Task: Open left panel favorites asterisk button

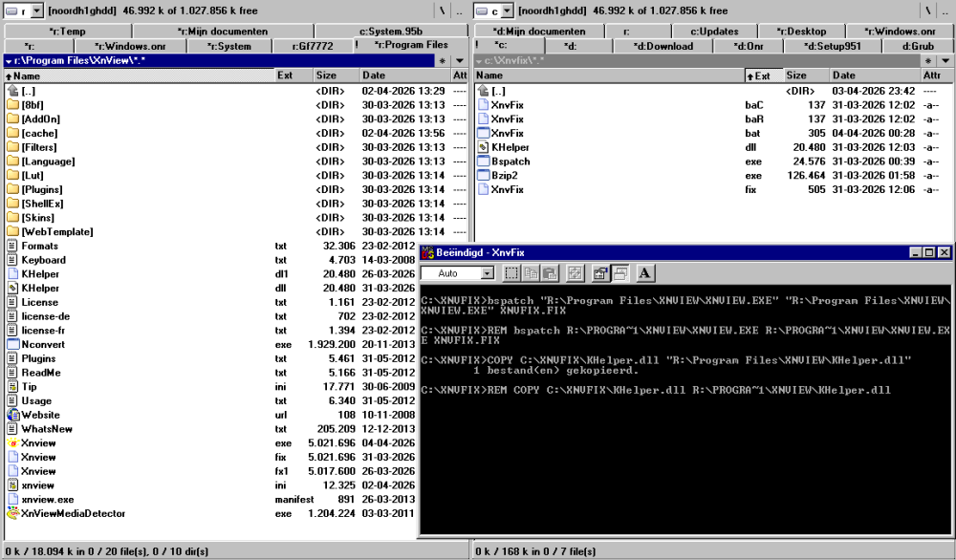Action: tap(443, 61)
